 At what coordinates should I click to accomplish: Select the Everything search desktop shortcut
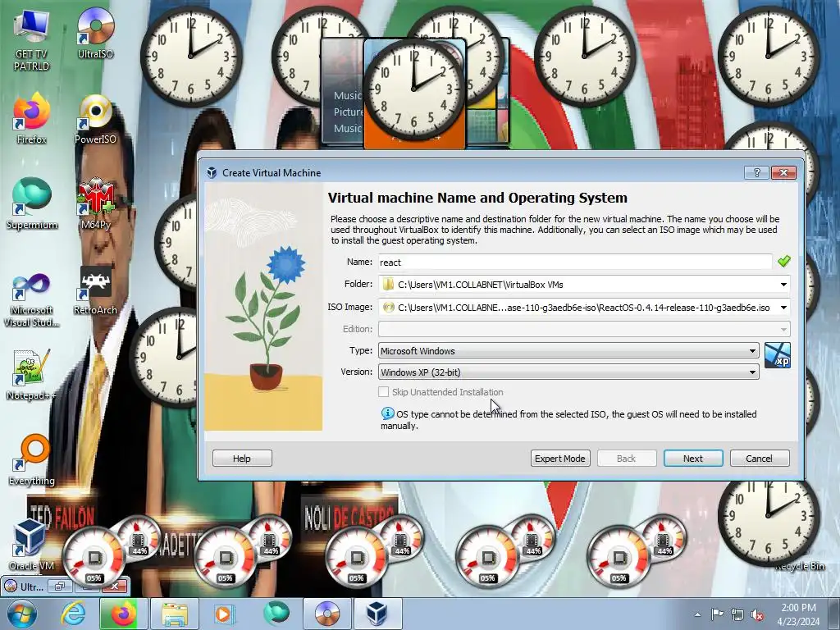click(x=32, y=459)
